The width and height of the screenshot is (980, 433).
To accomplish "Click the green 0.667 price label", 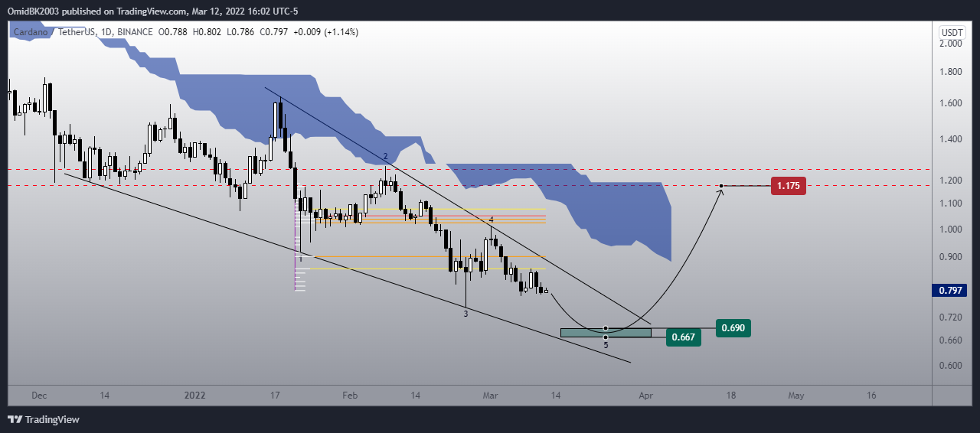I will (684, 337).
